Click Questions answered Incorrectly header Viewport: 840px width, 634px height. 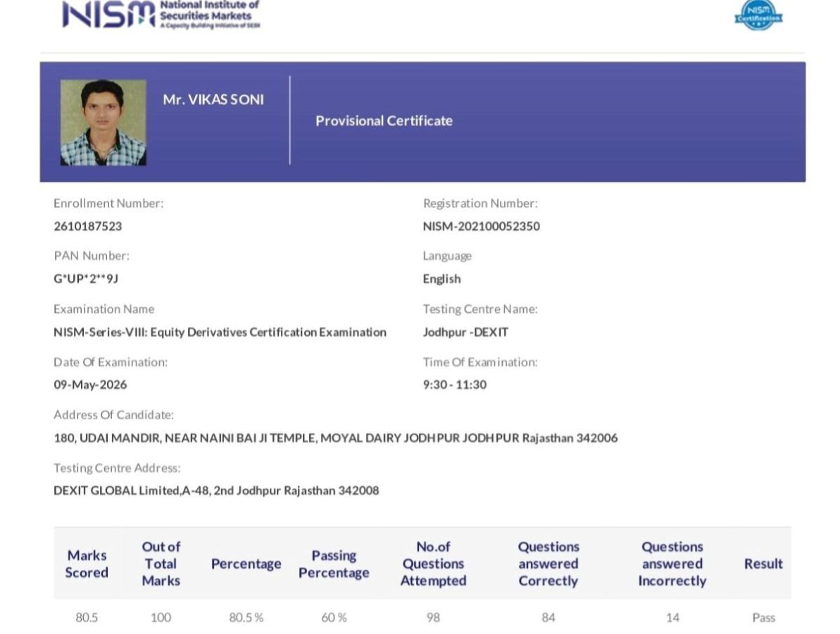tap(672, 564)
